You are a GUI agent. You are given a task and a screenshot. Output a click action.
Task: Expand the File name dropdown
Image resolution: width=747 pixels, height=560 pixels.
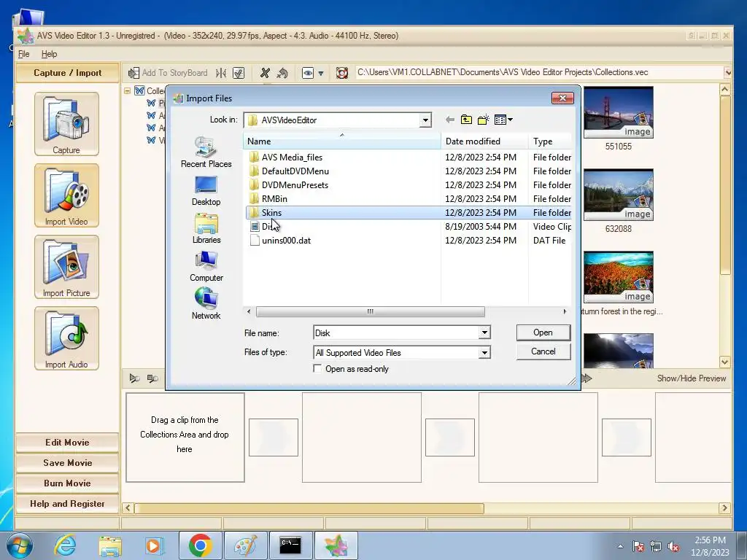tap(484, 332)
